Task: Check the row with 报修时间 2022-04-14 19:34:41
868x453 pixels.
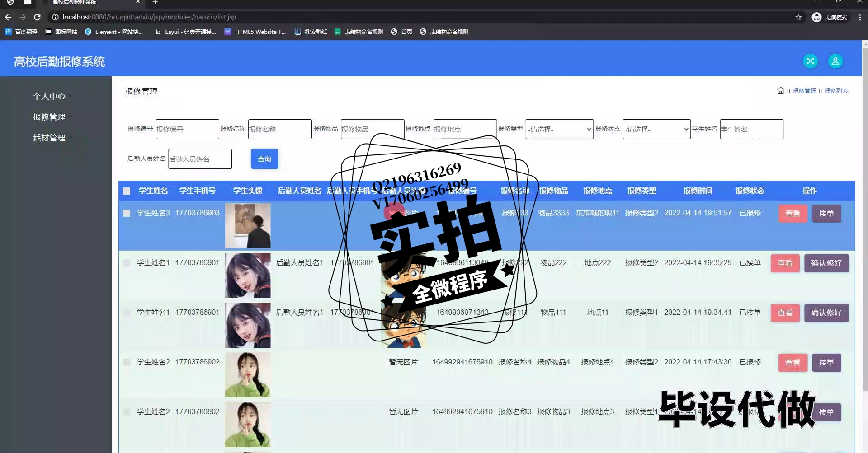Action: (x=127, y=313)
